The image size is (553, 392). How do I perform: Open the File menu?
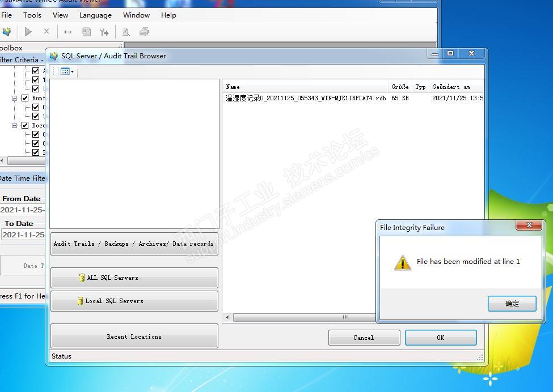[x=6, y=15]
